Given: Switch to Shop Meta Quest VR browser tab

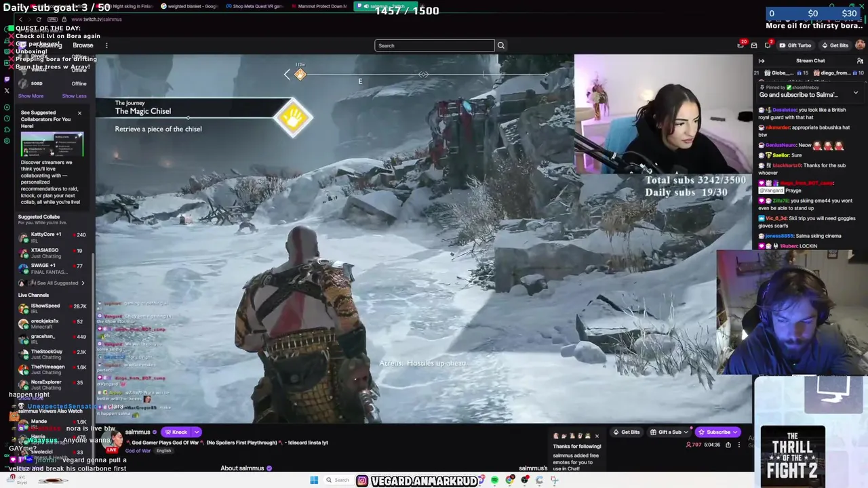Looking at the screenshot, I should 254,6.
